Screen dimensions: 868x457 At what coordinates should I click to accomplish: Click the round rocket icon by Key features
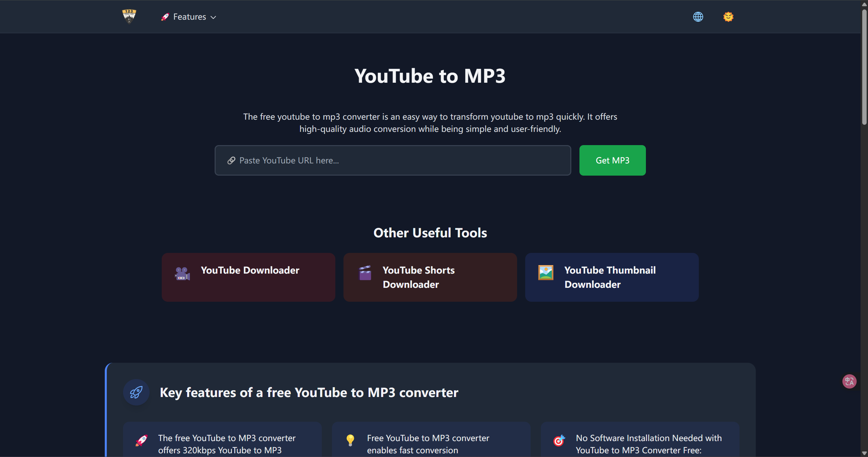136,392
